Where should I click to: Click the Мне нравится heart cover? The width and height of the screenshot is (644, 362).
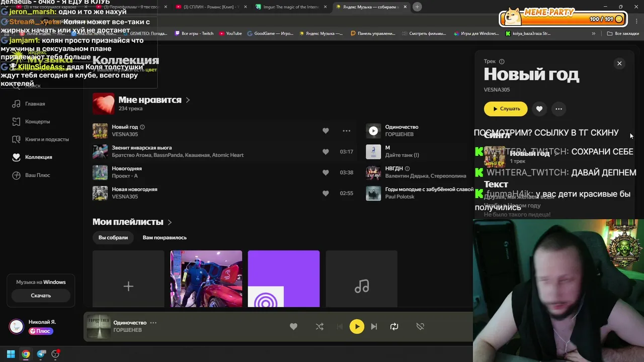[103, 104]
